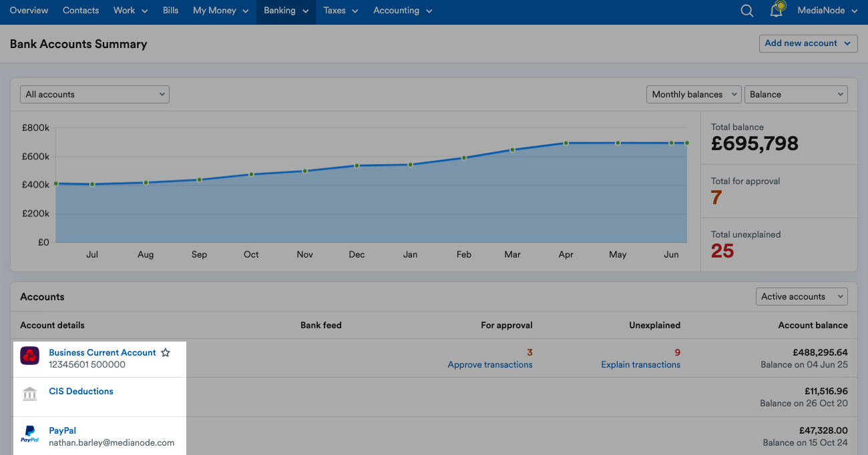Expand the Taxes menu chevron
This screenshot has height=455, width=868.
coord(355,11)
